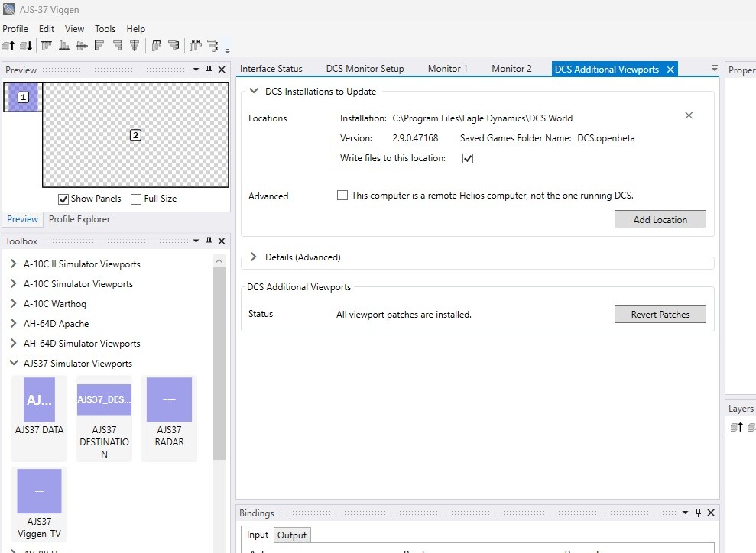This screenshot has width=756, height=553.
Task: Open the Help menu
Action: pyautogui.click(x=135, y=29)
